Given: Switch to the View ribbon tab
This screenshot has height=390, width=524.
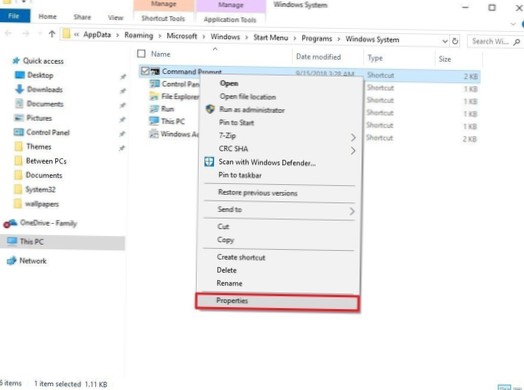Looking at the screenshot, I should click(x=115, y=18).
